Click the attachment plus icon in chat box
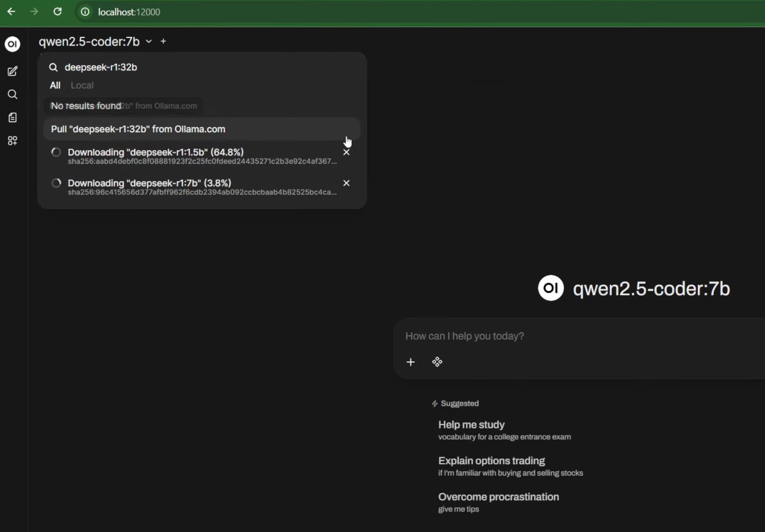 (x=411, y=362)
